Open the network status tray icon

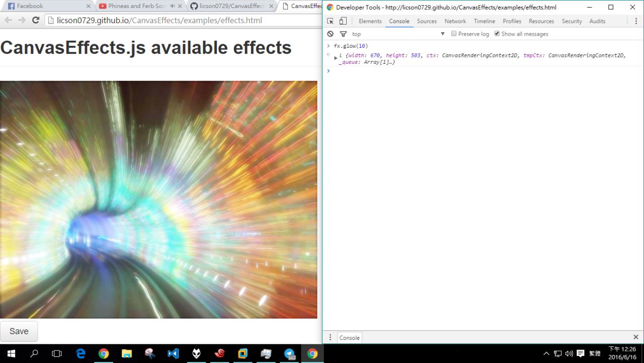pos(558,353)
